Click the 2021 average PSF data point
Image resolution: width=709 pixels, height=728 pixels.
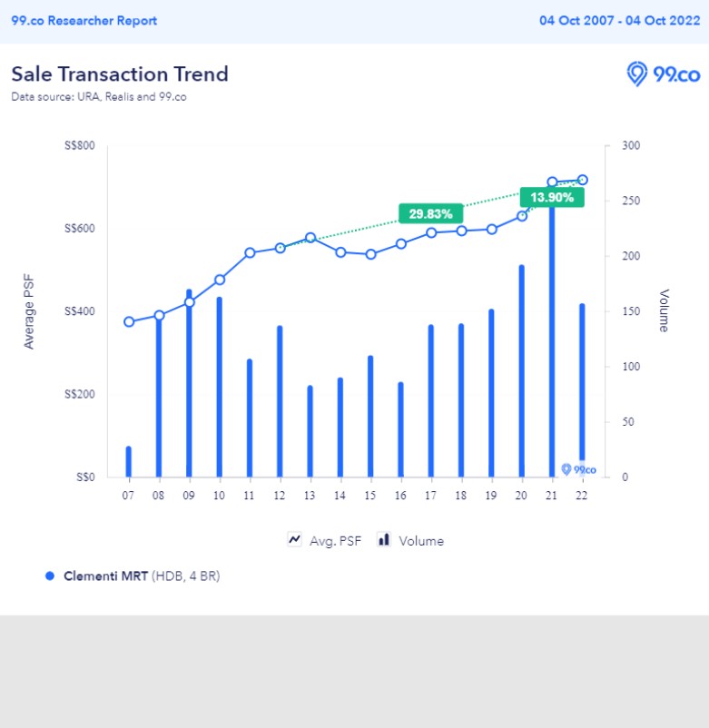[x=552, y=182]
